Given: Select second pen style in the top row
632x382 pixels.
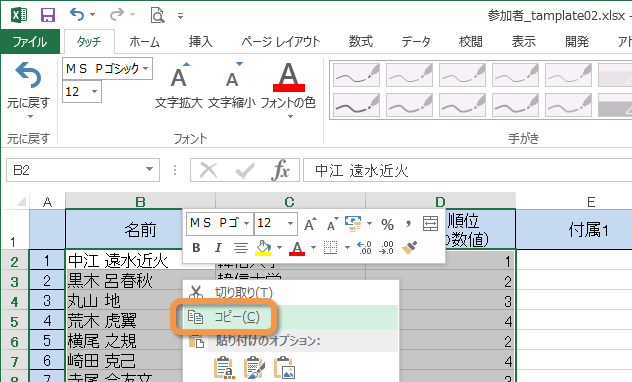Looking at the screenshot, I should [x=409, y=75].
